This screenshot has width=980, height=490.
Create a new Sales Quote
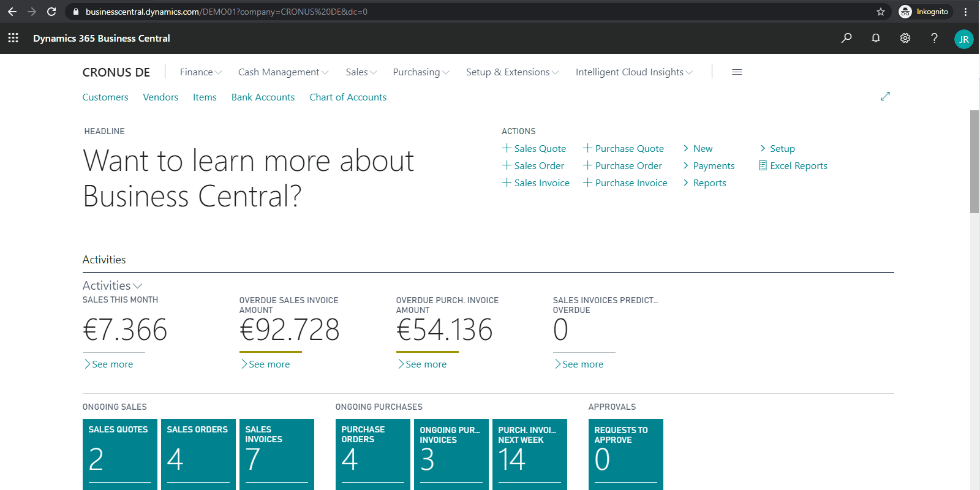(534, 148)
